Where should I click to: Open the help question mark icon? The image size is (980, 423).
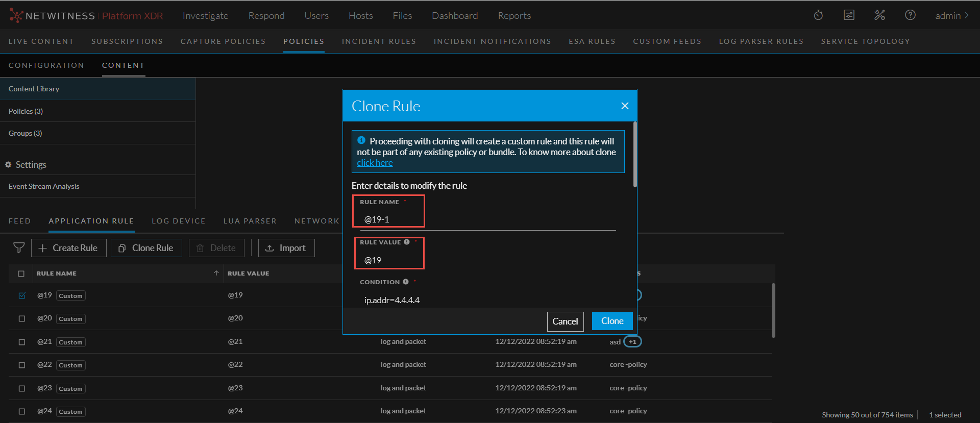point(910,15)
